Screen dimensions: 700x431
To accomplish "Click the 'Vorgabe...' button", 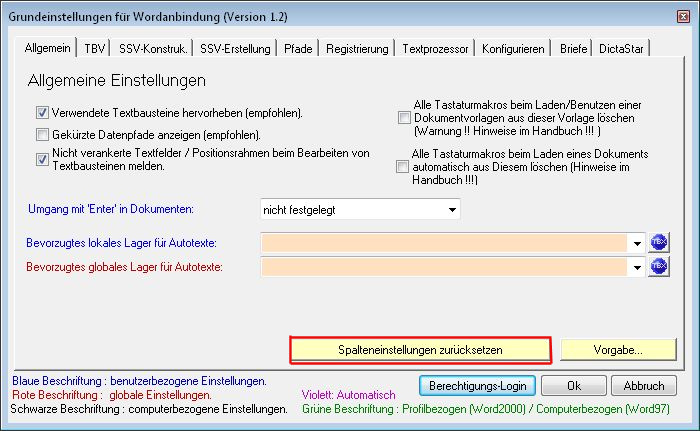I will point(615,350).
